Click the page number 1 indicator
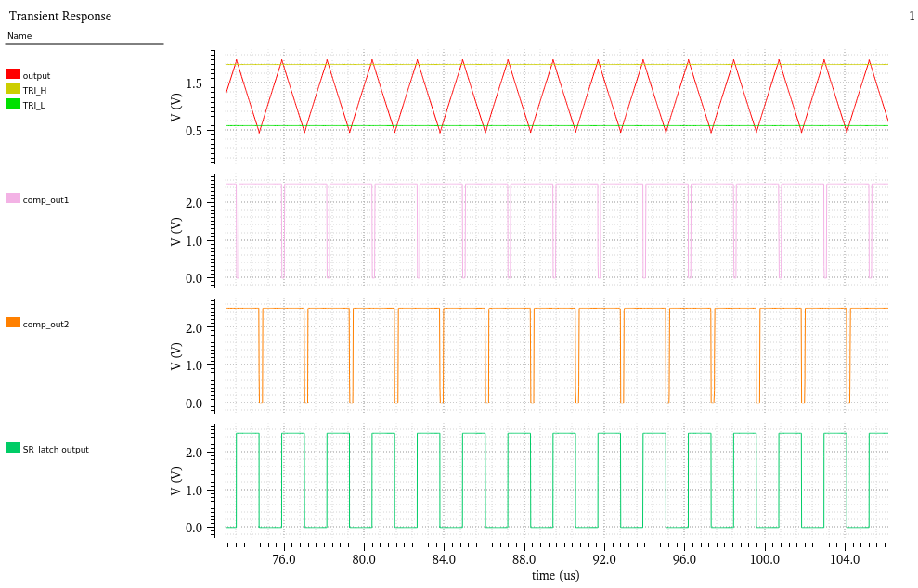Screen dimensions: 918x588 click(x=911, y=16)
